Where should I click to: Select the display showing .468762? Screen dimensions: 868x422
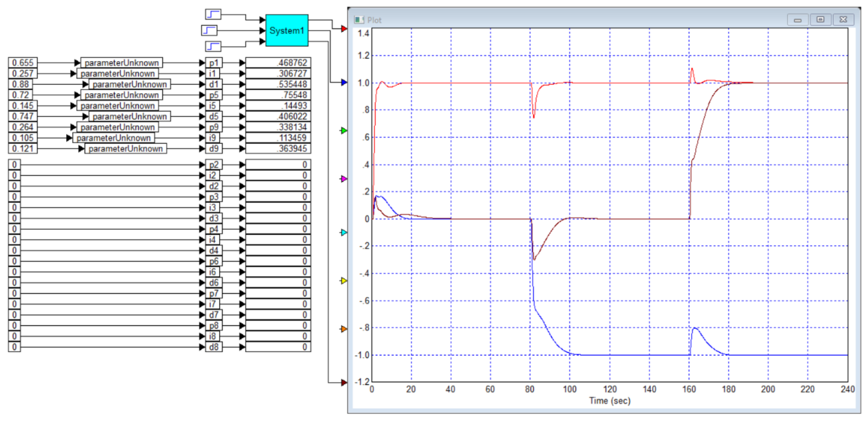coord(278,63)
